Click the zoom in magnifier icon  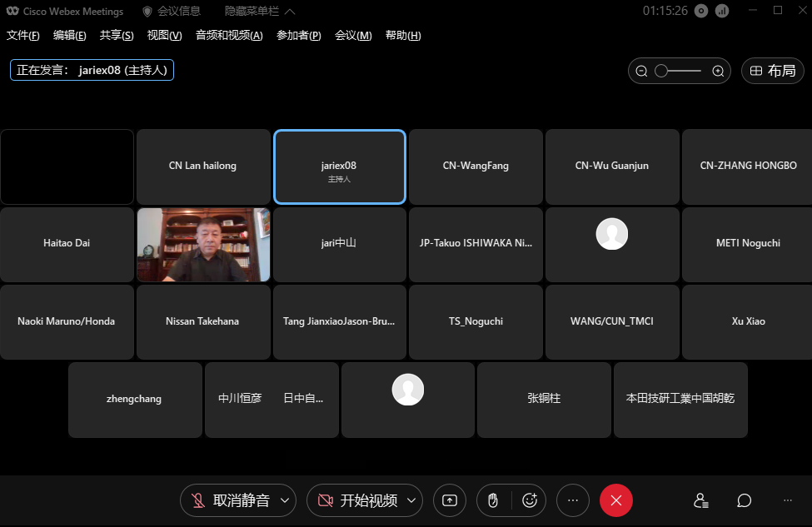(x=718, y=72)
